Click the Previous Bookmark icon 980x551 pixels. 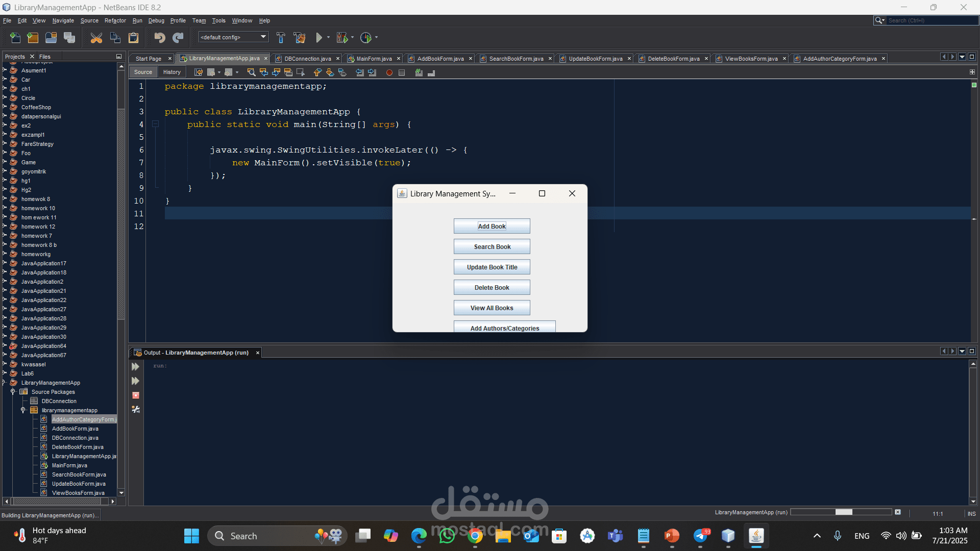point(317,72)
